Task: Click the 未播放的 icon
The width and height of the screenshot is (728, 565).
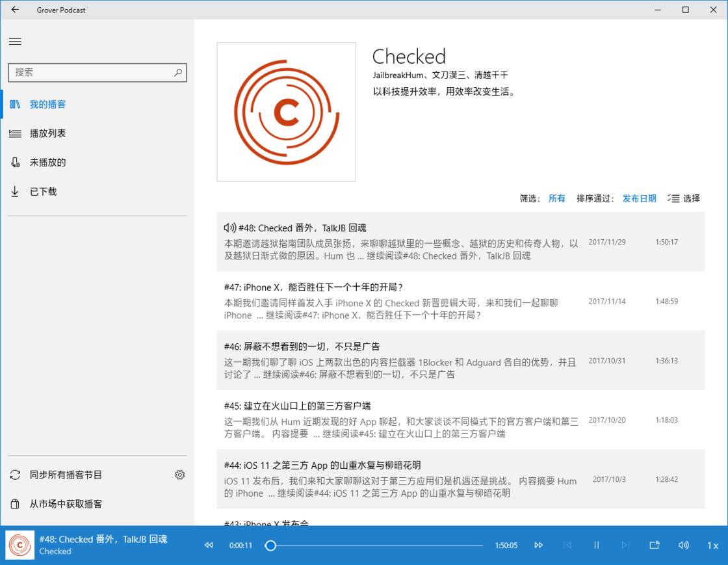Action: pos(16,163)
